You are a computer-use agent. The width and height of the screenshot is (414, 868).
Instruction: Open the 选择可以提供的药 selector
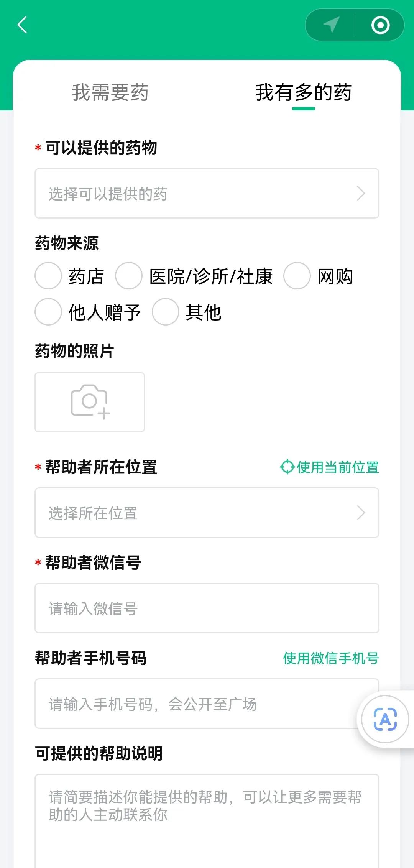(x=207, y=194)
